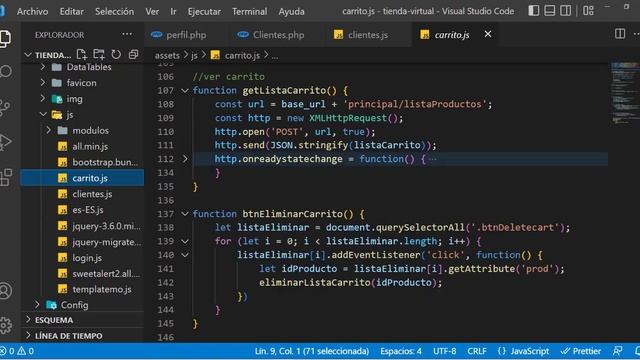Click the feedback icon in status bar
The height and width of the screenshot is (360, 640).
click(618, 351)
